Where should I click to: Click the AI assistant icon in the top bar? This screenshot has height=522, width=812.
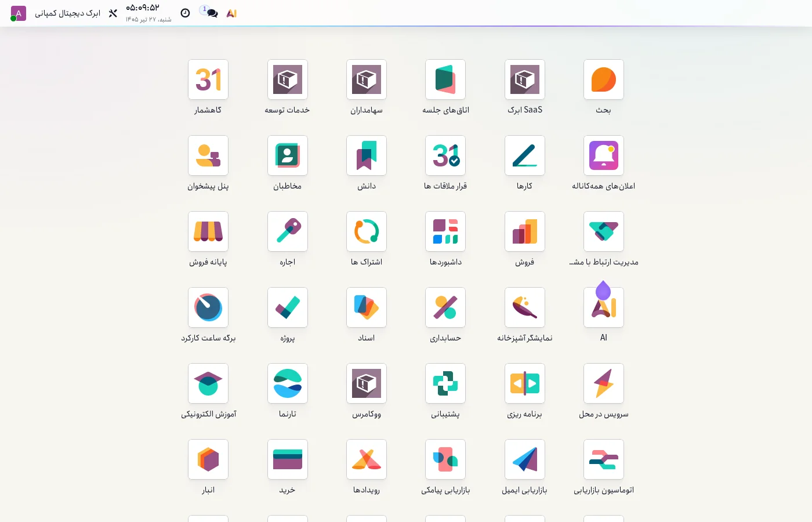pos(231,13)
